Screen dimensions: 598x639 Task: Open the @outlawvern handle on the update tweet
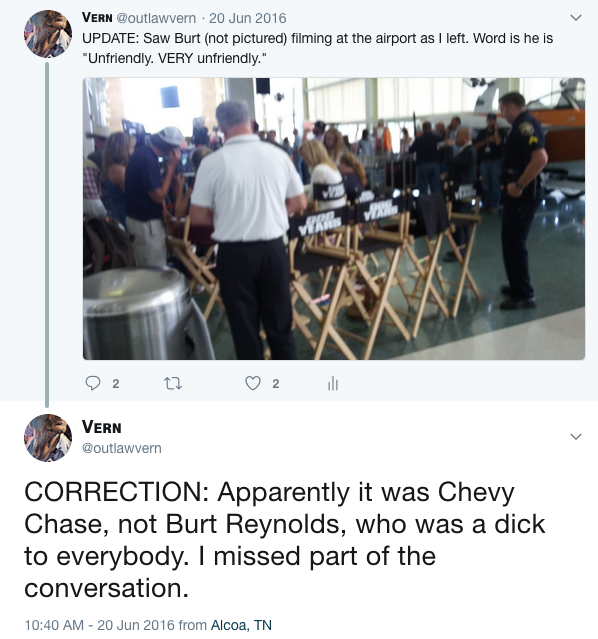[x=156, y=18]
